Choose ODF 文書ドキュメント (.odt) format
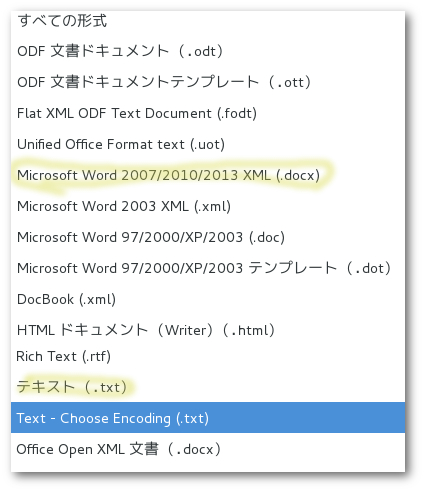The width and height of the screenshot is (424, 491). point(208,51)
